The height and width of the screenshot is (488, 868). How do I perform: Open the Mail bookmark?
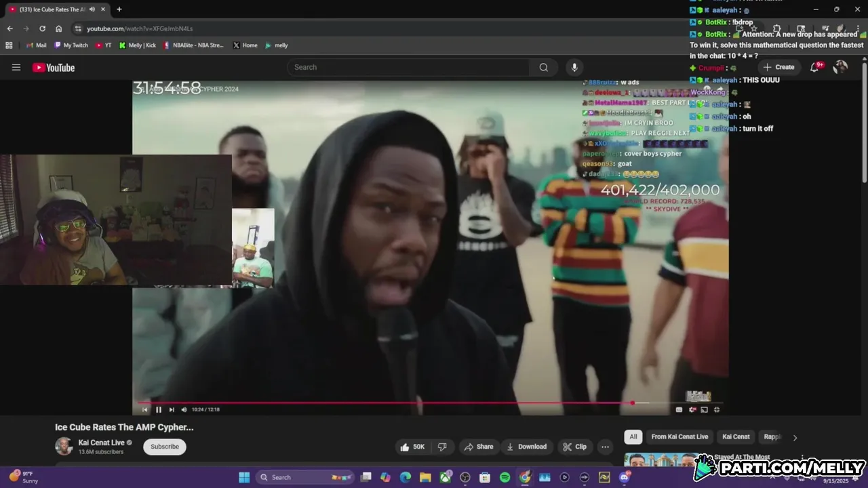pyautogui.click(x=36, y=45)
